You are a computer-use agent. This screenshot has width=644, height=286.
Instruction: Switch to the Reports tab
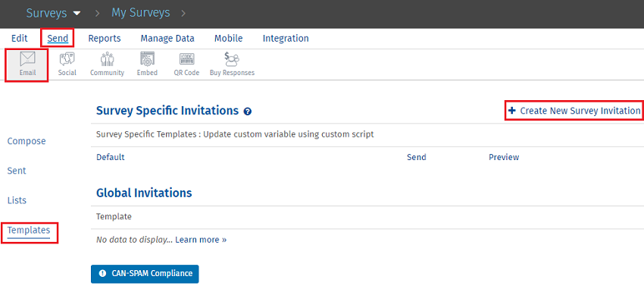point(105,38)
